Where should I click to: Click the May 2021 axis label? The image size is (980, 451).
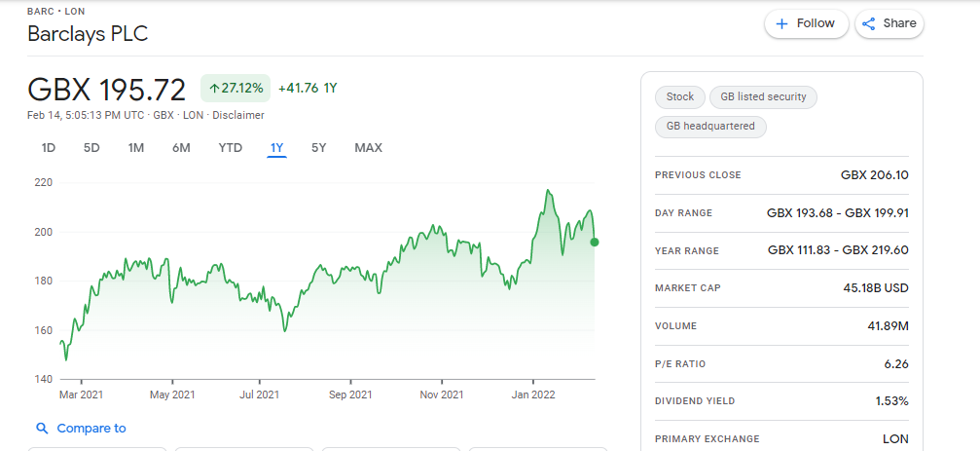(172, 395)
